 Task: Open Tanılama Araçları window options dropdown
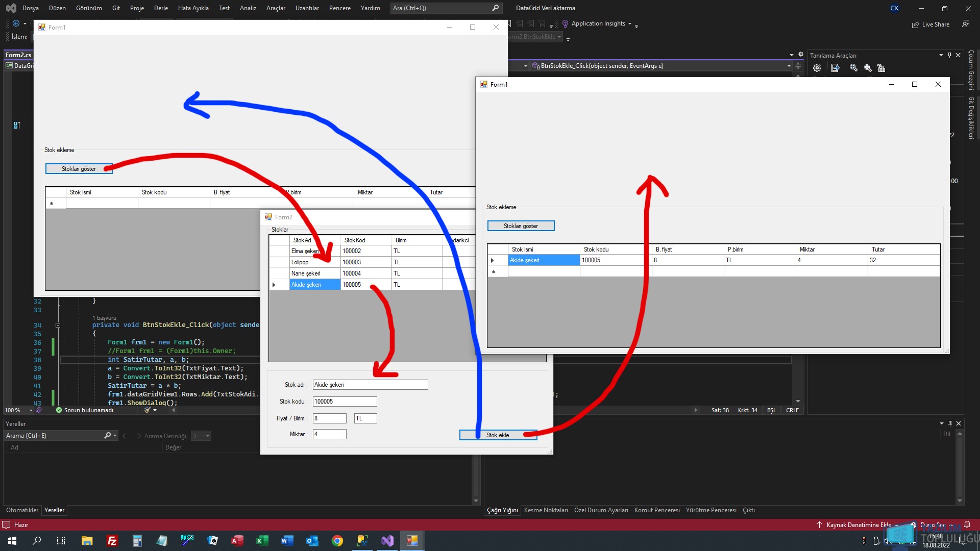pos(941,55)
